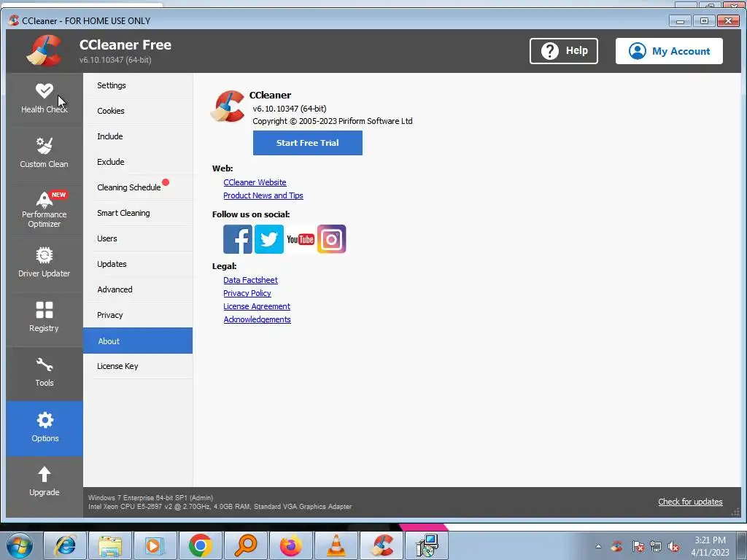Open the Privacy options page

138,315
